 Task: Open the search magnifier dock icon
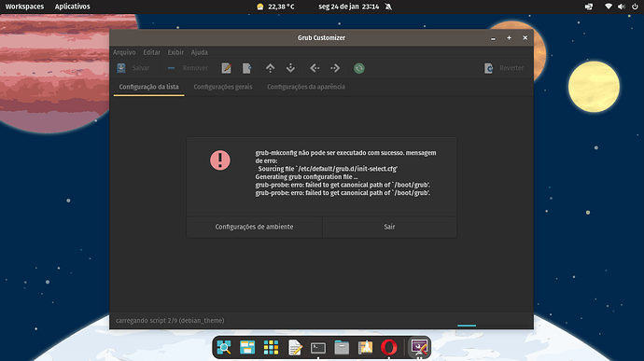[224, 347]
